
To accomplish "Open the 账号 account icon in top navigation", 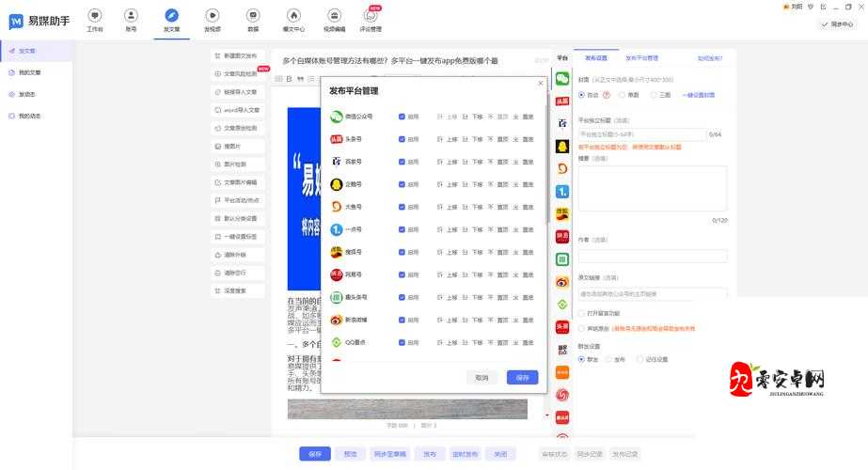I will [x=131, y=16].
